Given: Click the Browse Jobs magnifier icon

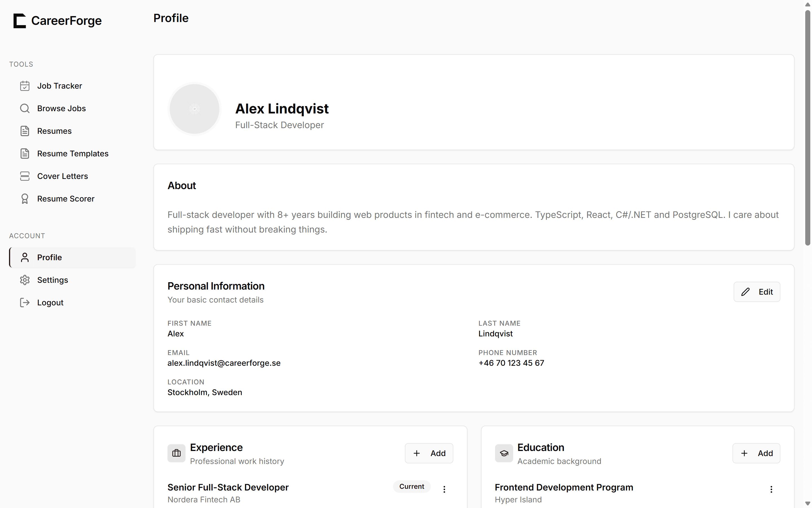Looking at the screenshot, I should click(25, 109).
